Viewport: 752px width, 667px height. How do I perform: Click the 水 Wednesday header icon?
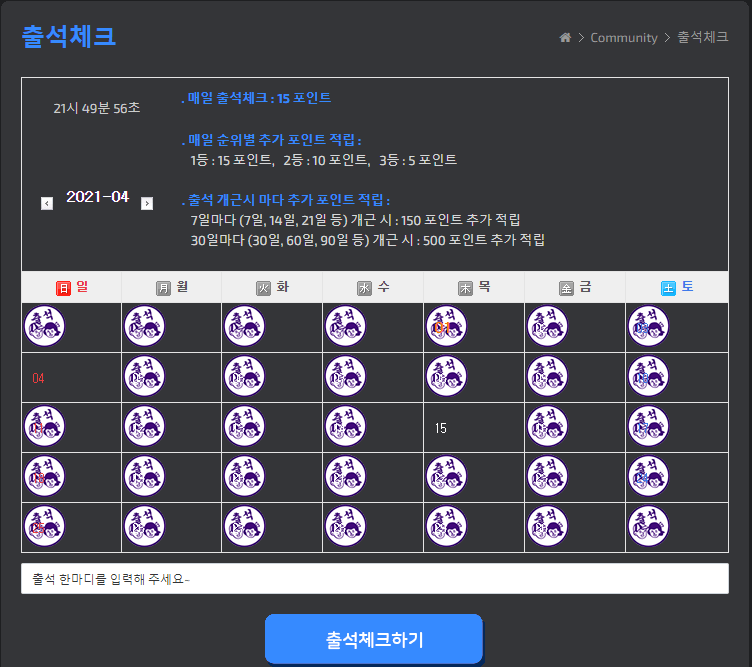364,288
